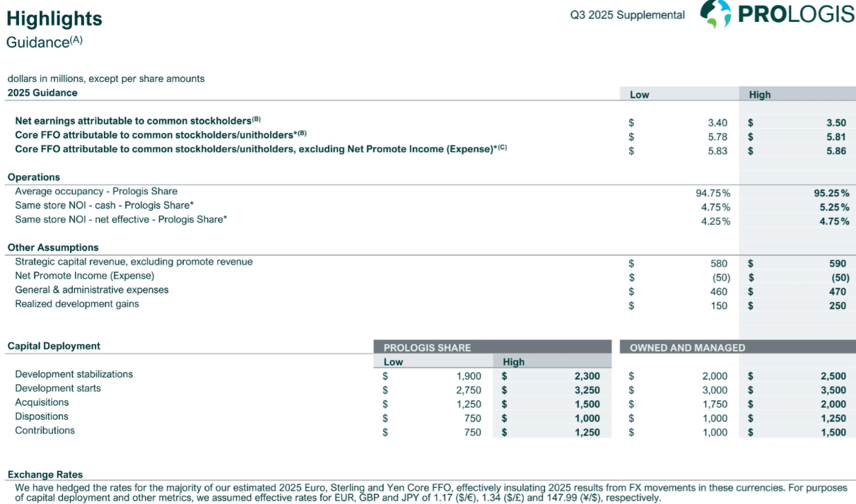Select development stabilizations Owned and Managed high 2,500
This screenshot has width=856, height=504.
[833, 376]
